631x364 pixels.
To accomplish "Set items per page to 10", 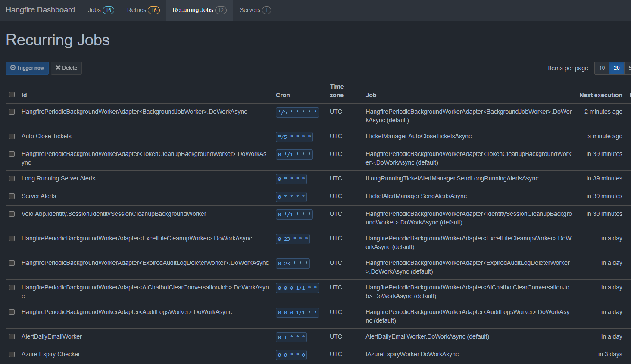I will point(602,68).
